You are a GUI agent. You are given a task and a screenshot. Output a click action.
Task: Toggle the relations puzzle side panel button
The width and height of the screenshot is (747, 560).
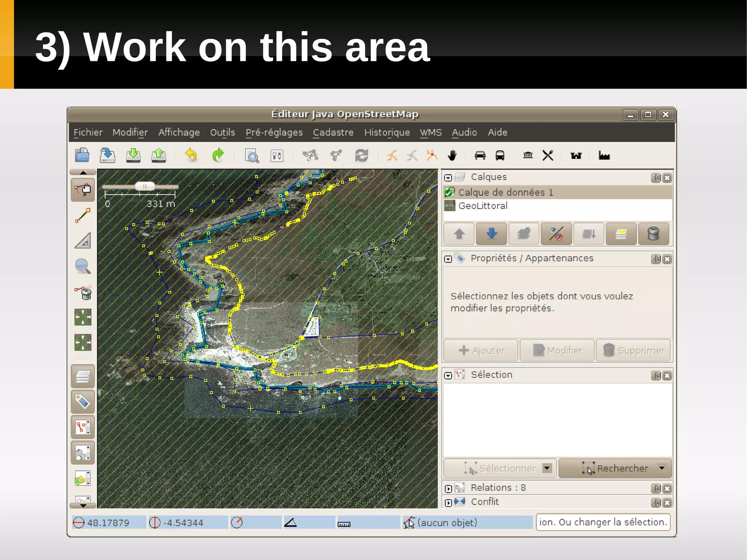(83, 453)
